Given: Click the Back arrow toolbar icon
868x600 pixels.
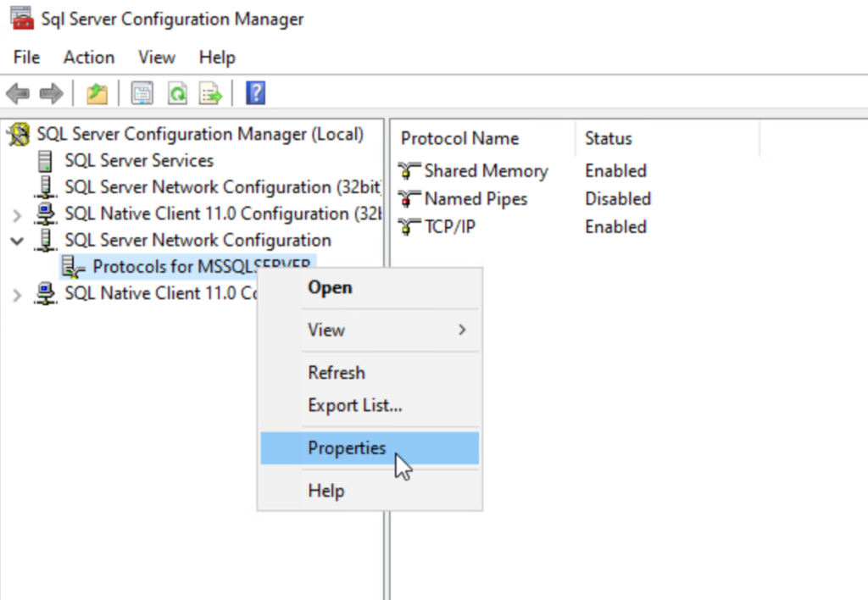Looking at the screenshot, I should (x=18, y=93).
